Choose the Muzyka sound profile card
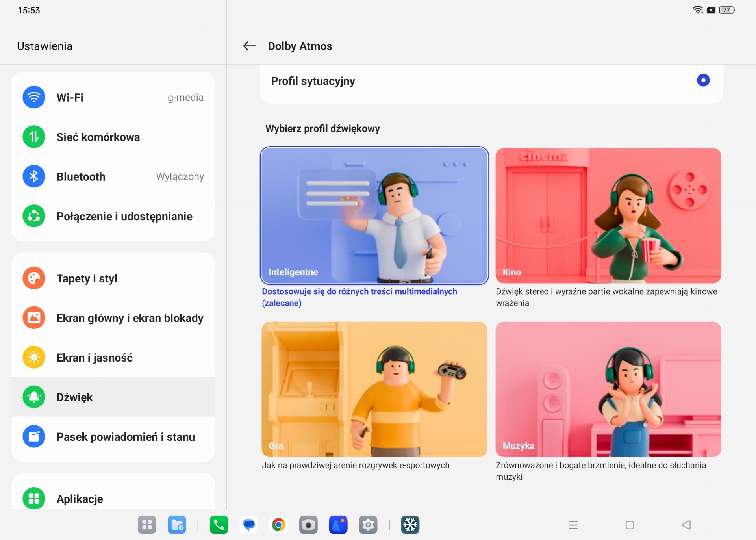This screenshot has width=756, height=540. tap(608, 389)
